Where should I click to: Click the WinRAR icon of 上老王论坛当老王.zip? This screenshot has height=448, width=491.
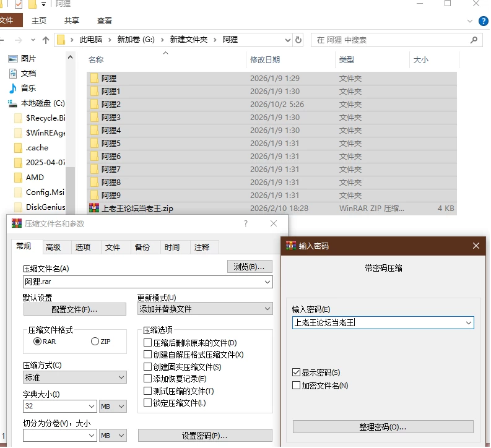(x=94, y=208)
